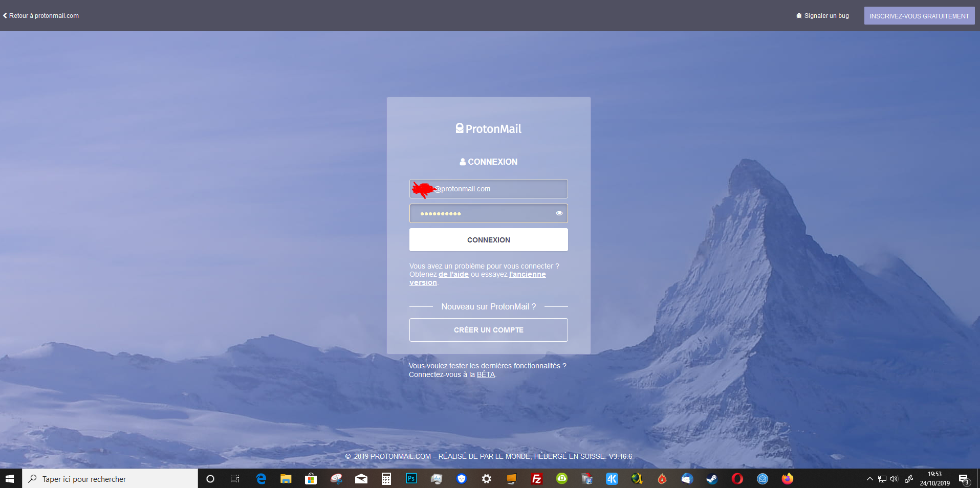Open Cortana from the taskbar circle

click(210, 479)
